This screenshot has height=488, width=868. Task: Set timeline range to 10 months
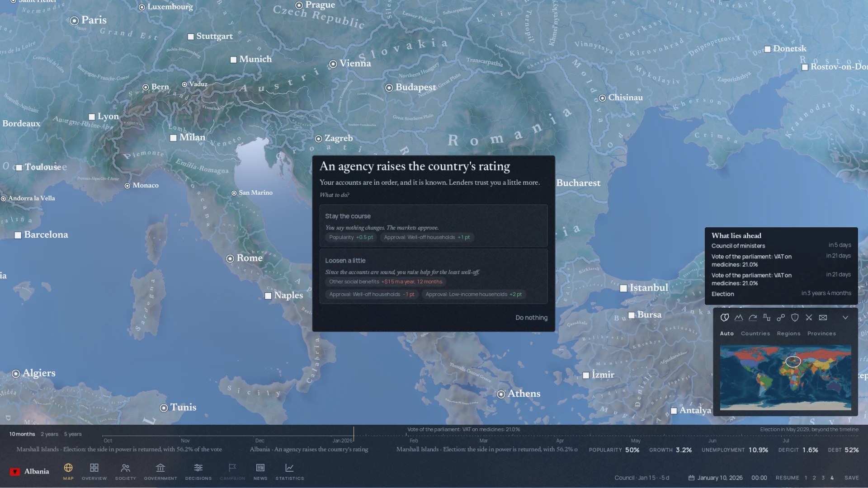22,434
